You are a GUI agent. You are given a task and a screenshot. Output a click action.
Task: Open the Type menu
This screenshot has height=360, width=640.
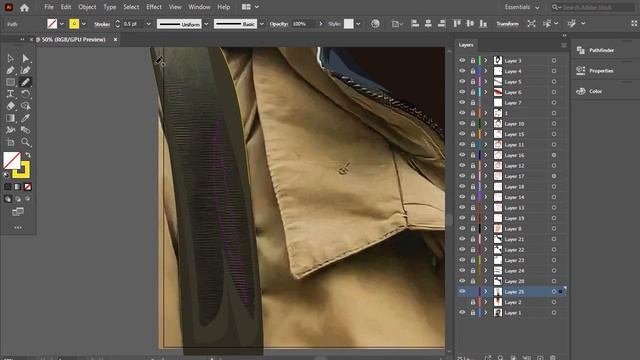(109, 7)
